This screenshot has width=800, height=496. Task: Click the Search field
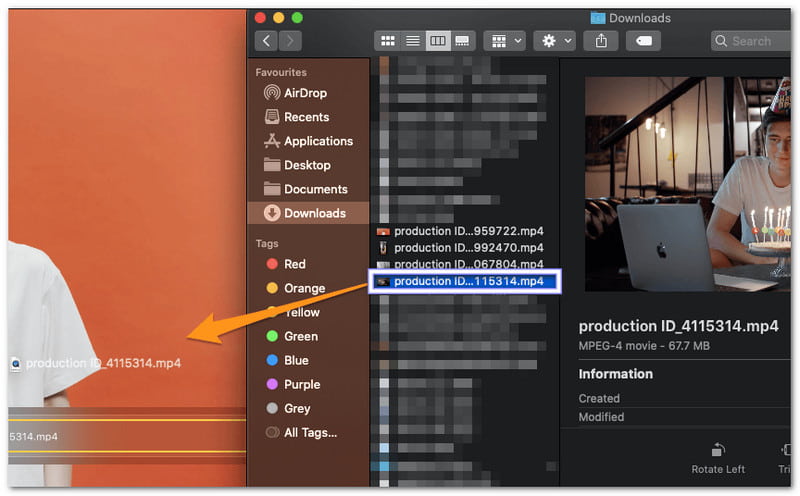(755, 41)
